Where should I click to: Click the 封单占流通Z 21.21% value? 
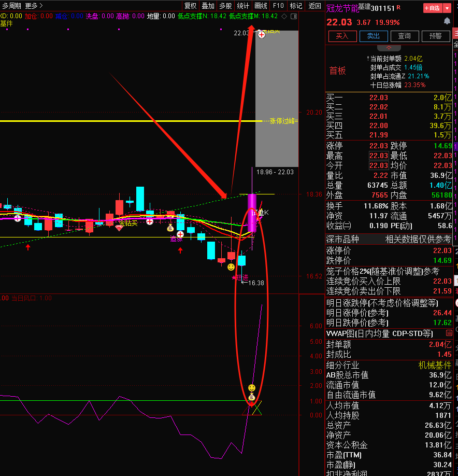(x=419, y=76)
